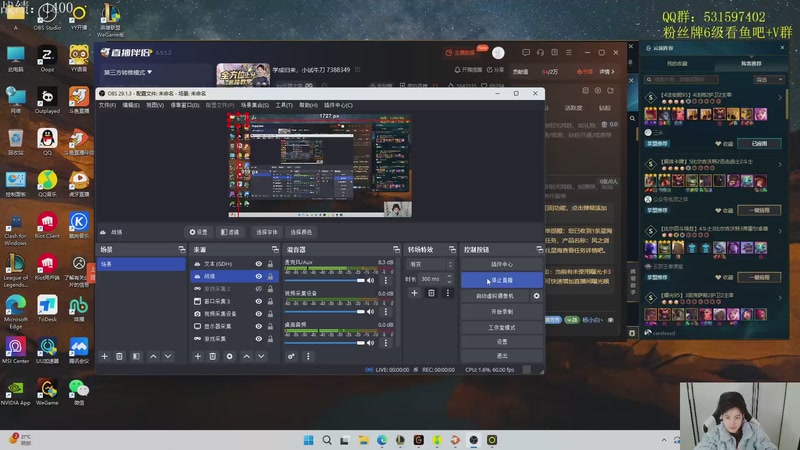The height and width of the screenshot is (450, 800).
Task: Open scene filters icon in 场景 panel
Action: [136, 356]
